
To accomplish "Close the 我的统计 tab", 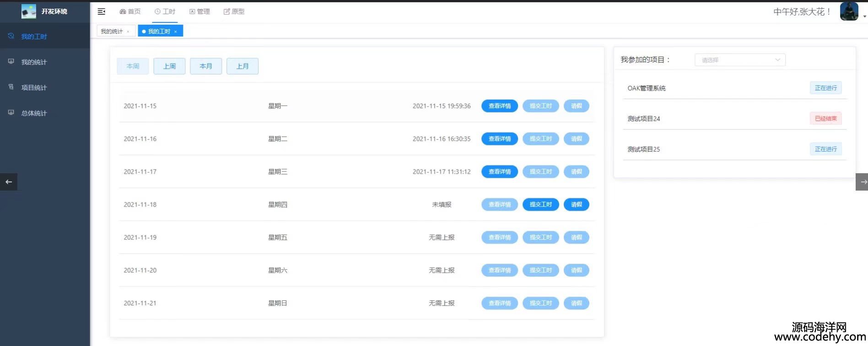I will pos(128,32).
